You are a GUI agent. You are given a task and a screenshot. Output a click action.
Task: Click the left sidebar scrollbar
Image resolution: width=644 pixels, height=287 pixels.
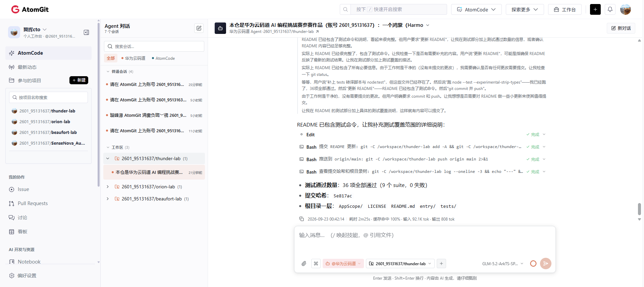pos(98,104)
